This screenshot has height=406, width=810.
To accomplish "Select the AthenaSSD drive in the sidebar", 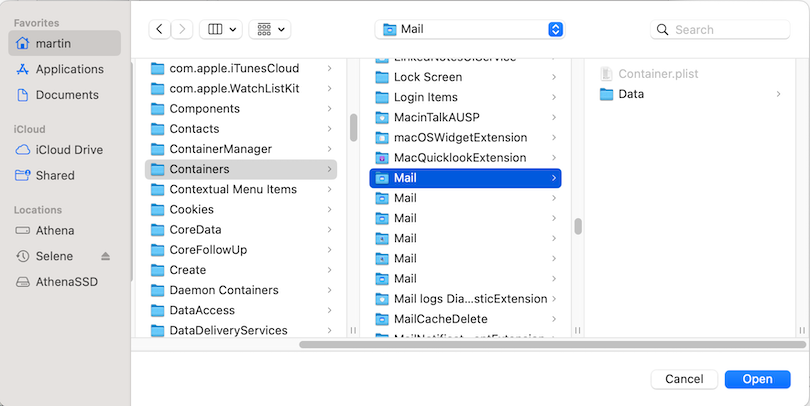I will click(65, 282).
